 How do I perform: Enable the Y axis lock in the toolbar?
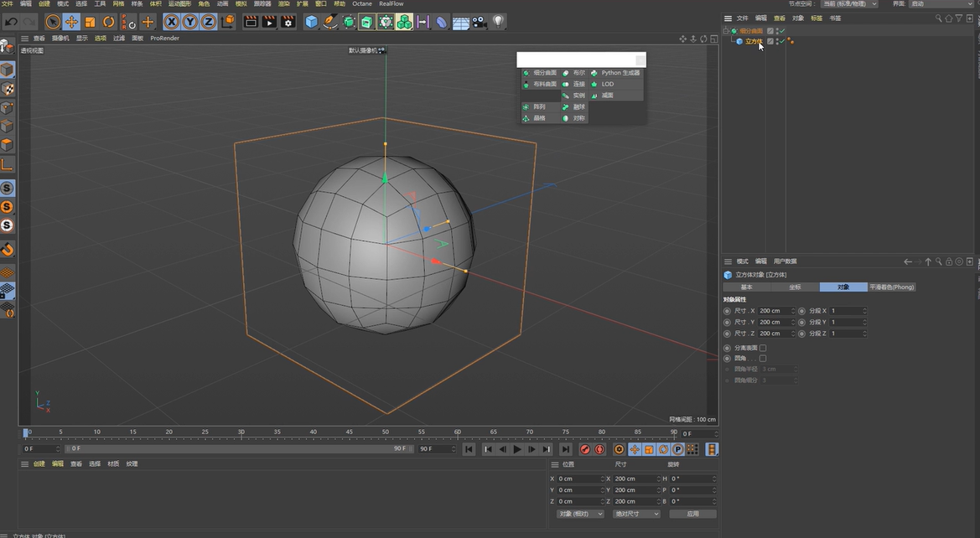tap(190, 22)
